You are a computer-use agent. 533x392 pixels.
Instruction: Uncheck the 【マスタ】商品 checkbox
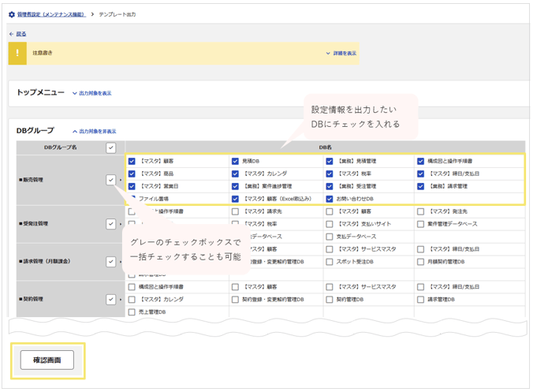tap(132, 174)
